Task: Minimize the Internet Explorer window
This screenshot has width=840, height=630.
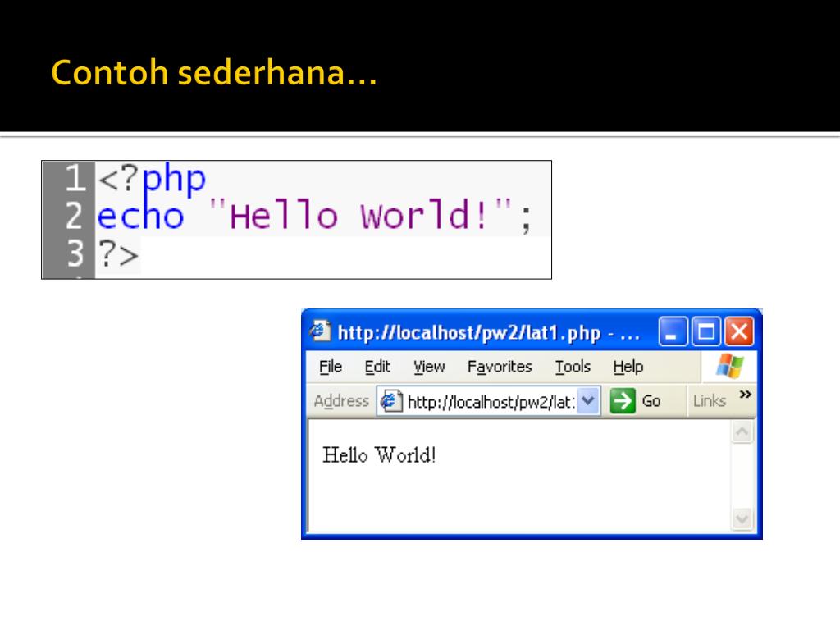Action: (x=673, y=331)
